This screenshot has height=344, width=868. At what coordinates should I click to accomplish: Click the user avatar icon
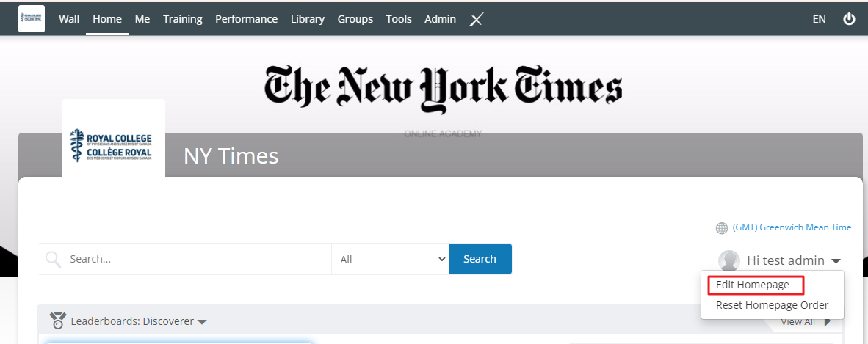coord(728,260)
